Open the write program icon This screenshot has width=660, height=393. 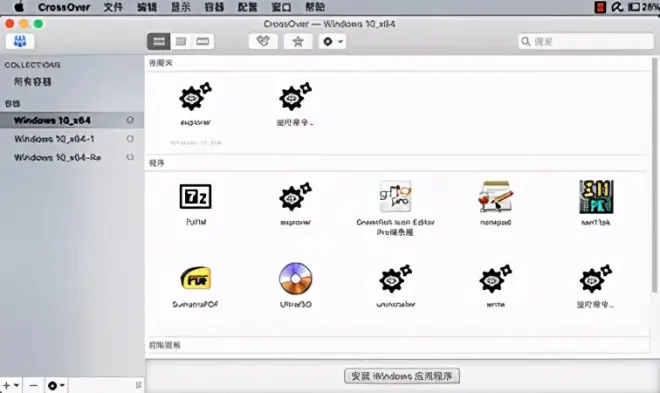495,279
